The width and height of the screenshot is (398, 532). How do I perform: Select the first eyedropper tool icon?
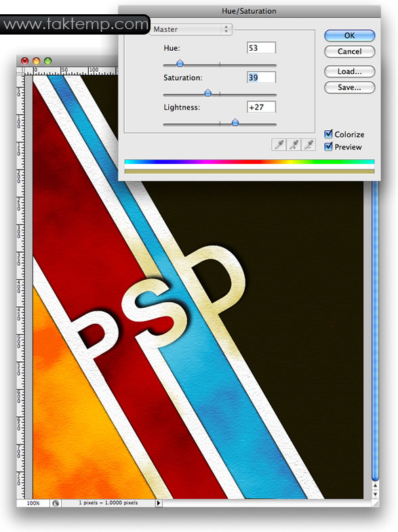tap(279, 145)
